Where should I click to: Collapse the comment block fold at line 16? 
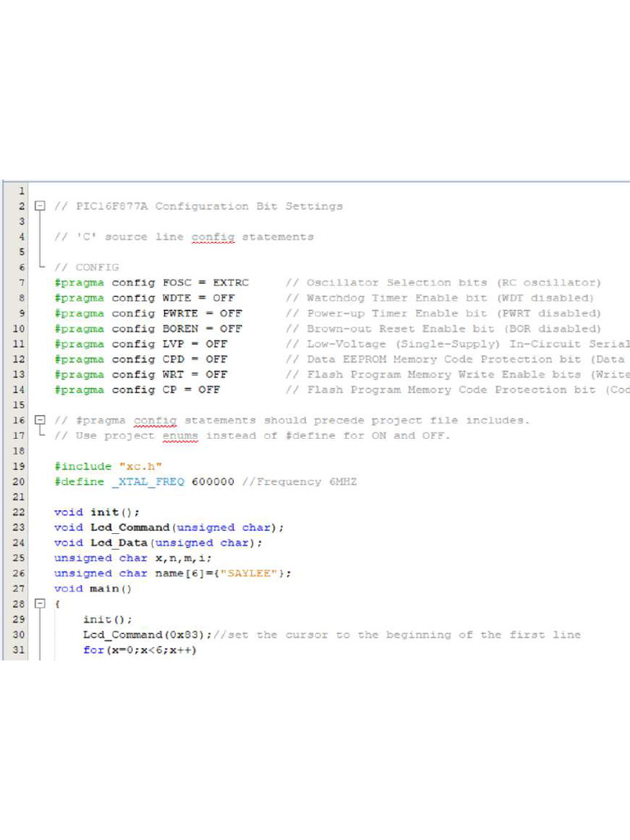[39, 421]
